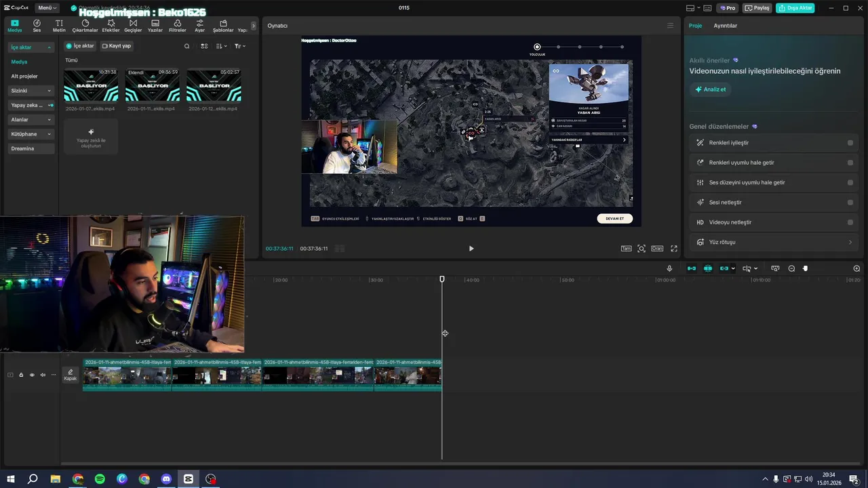Switch to the Proje tab

click(696, 26)
